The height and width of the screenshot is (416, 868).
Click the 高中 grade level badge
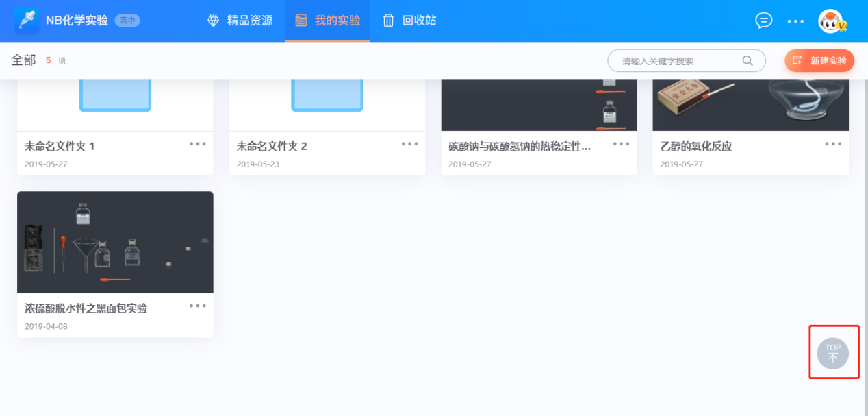127,21
